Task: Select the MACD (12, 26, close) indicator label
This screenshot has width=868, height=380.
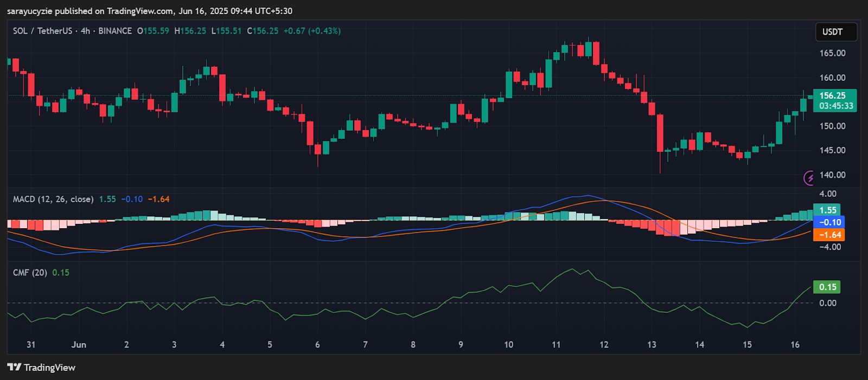Action: tap(53, 199)
